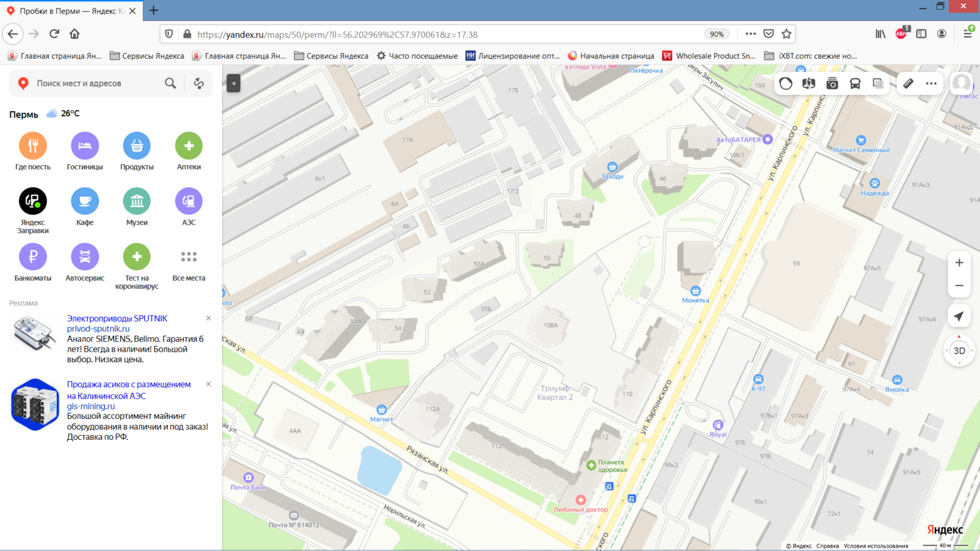The height and width of the screenshot is (551, 980).
Task: Switch map to 3D tilt mode
Action: click(959, 351)
